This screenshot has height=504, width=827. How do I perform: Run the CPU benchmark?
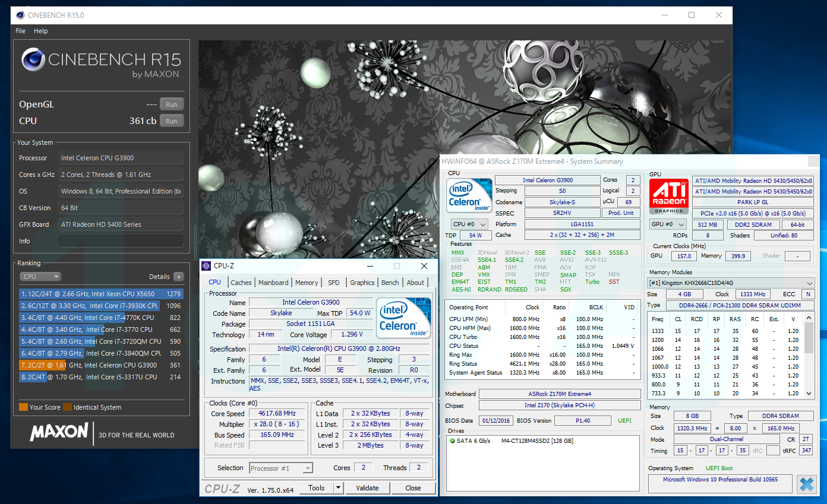[171, 121]
